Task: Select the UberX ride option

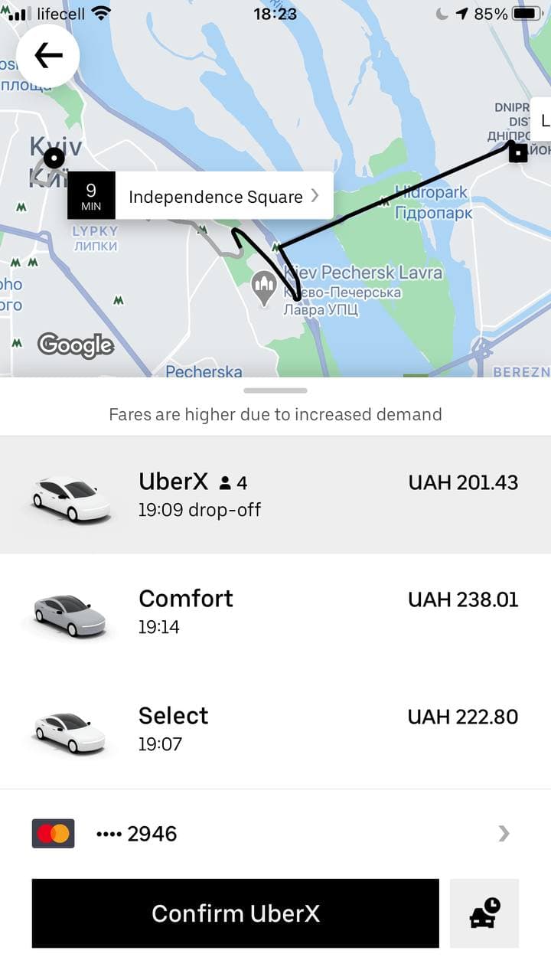Action: (275, 495)
